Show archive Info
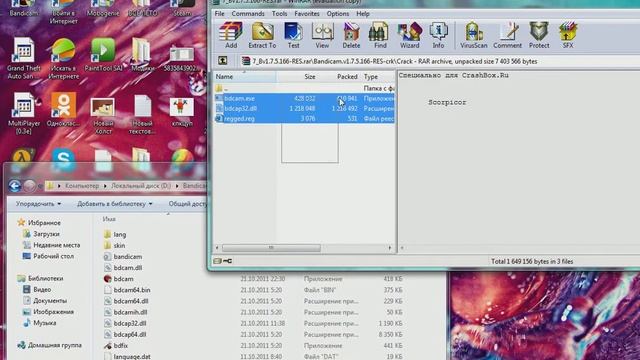Screen dimensions: 640x360 coord(438,36)
